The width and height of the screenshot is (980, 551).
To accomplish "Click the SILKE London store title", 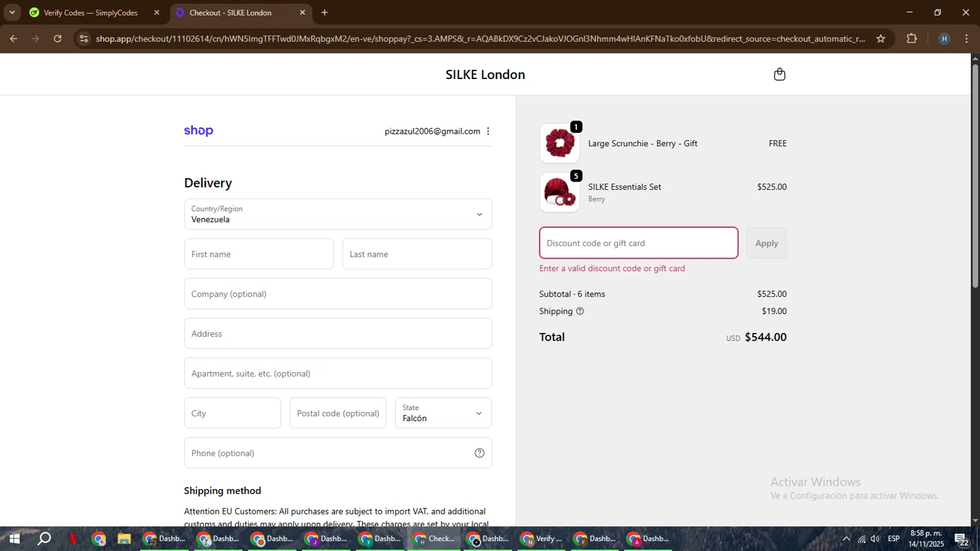I will tap(485, 74).
